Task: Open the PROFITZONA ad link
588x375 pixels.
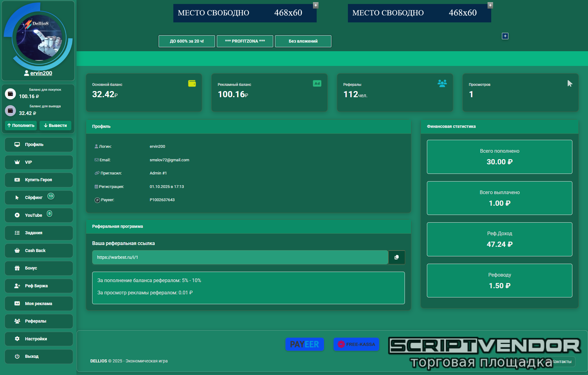Action: tap(245, 41)
